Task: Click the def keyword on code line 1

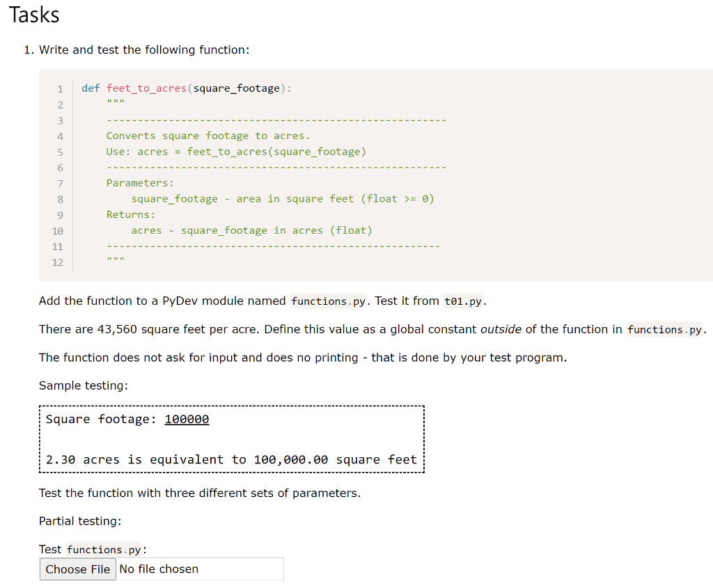Action: 90,88
